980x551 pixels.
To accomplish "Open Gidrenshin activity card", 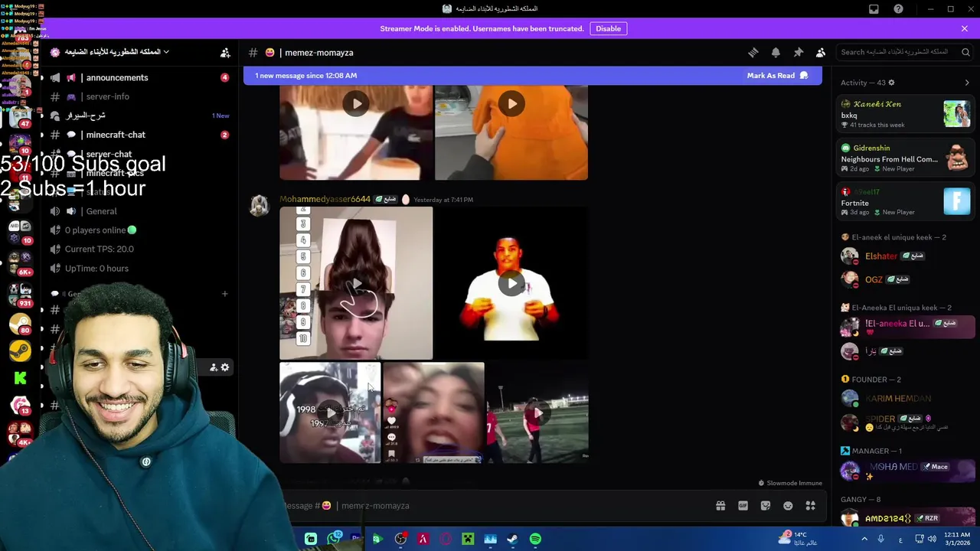I will click(905, 158).
